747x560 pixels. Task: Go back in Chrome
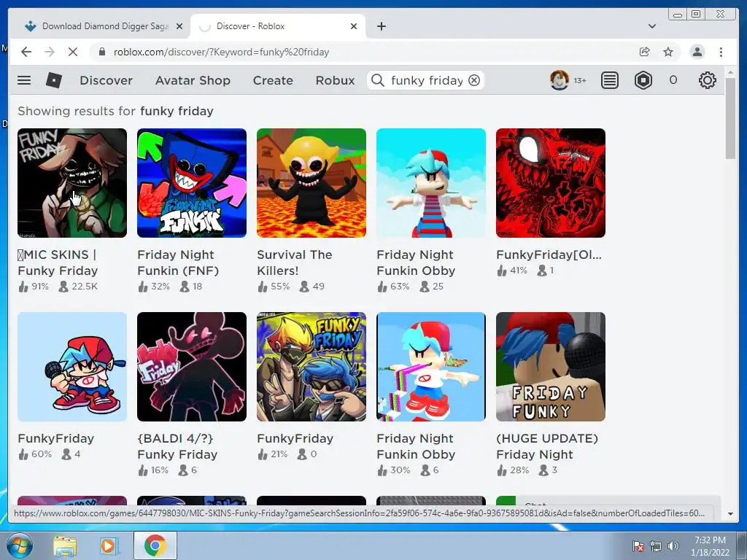point(26,52)
